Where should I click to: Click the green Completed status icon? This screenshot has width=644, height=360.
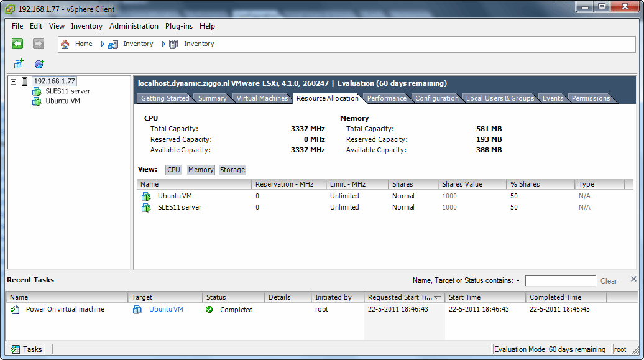209,310
